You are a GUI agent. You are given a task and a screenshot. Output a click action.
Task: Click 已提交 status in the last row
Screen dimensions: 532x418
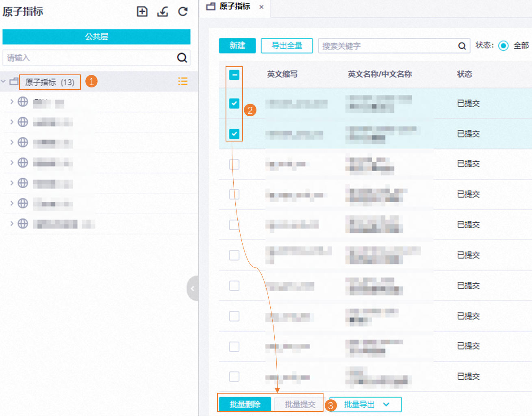coord(468,377)
